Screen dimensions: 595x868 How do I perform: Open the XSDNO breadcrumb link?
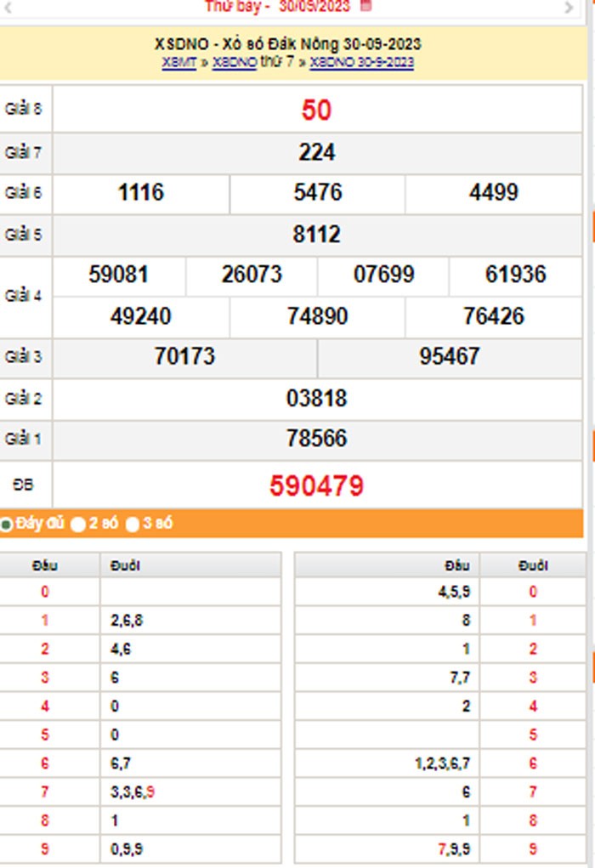234,63
